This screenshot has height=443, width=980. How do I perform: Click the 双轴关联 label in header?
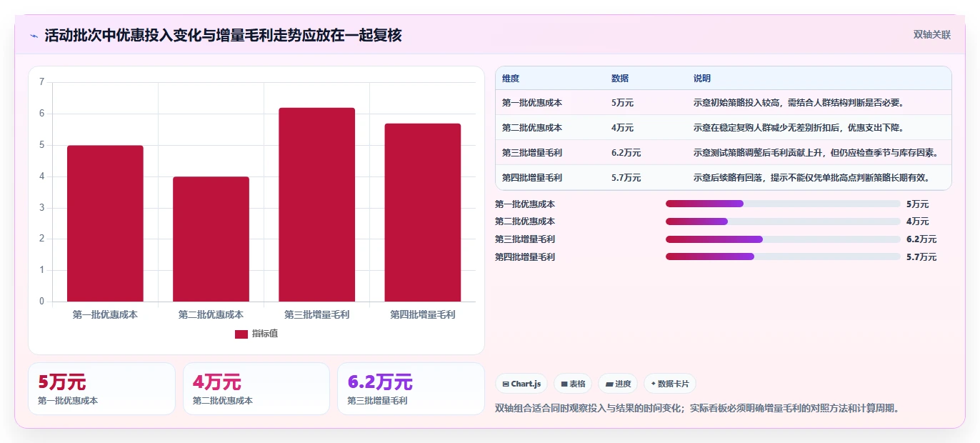point(932,34)
